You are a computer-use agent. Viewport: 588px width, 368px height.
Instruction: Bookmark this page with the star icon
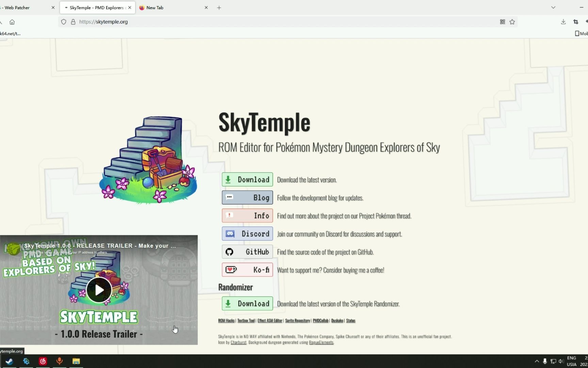[512, 22]
